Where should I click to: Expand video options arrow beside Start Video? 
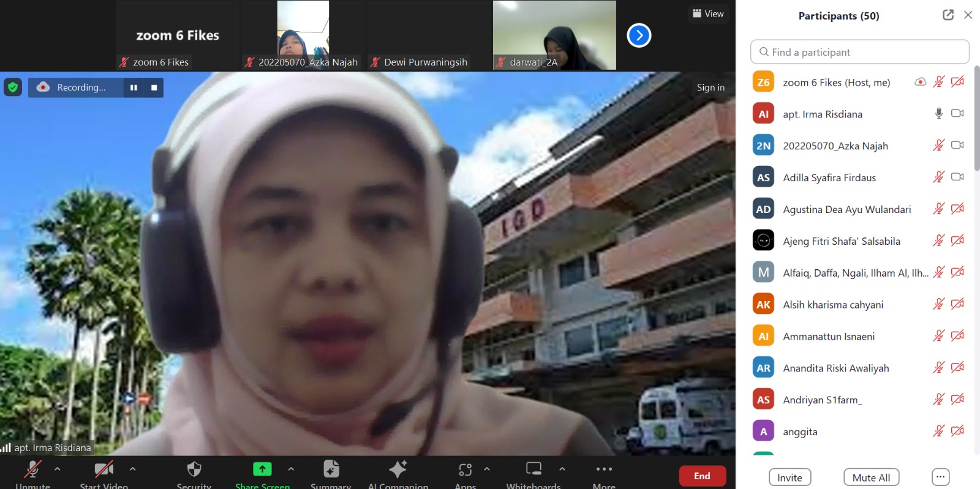tap(132, 469)
